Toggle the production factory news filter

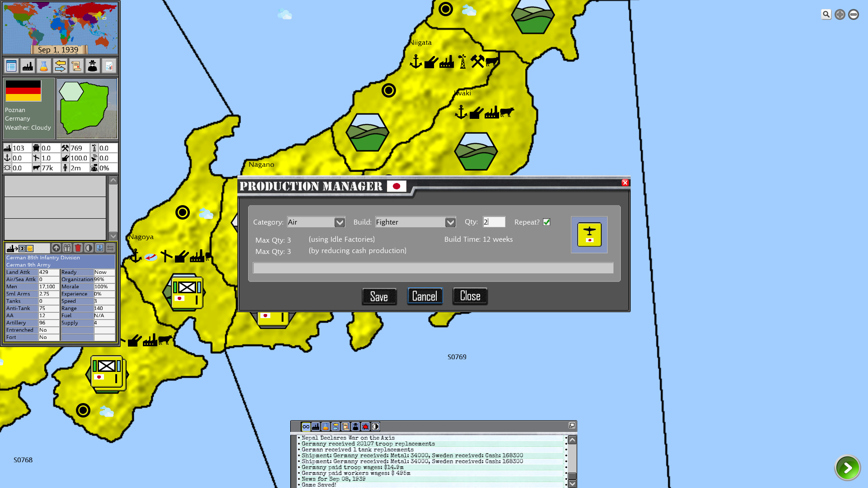click(316, 427)
